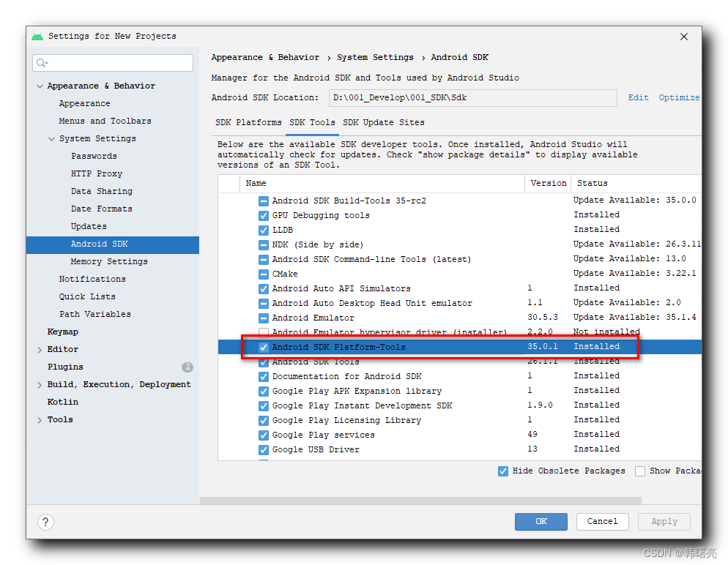Uncheck Google Play Instant Development SDK checkbox
728x565 pixels.
pos(263,406)
